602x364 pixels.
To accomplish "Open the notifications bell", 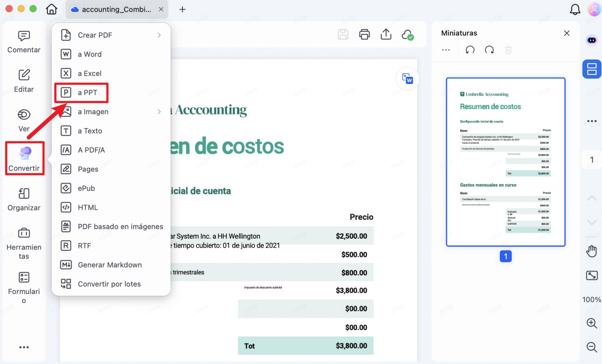I will [x=575, y=9].
